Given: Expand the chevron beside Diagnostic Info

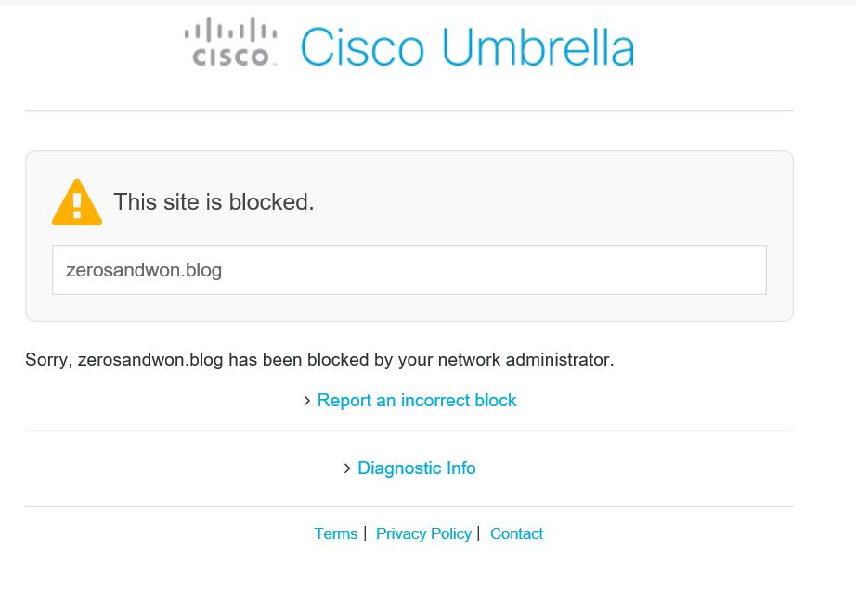Looking at the screenshot, I should (348, 468).
